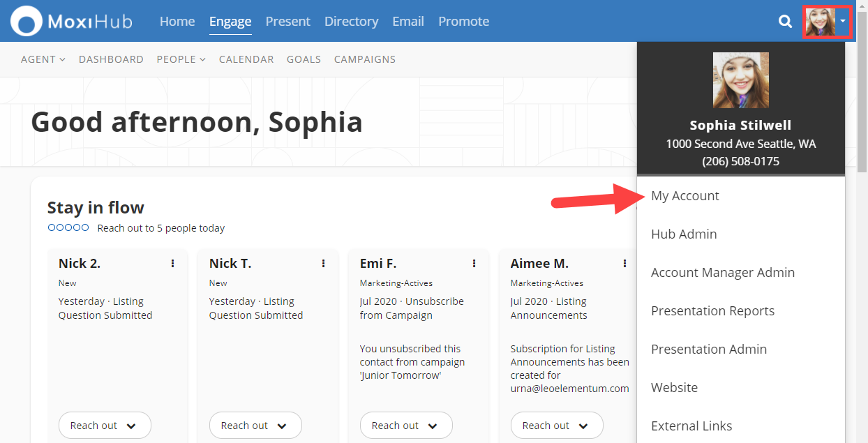
Task: Click the large profile photo in the dropdown panel
Action: [740, 80]
